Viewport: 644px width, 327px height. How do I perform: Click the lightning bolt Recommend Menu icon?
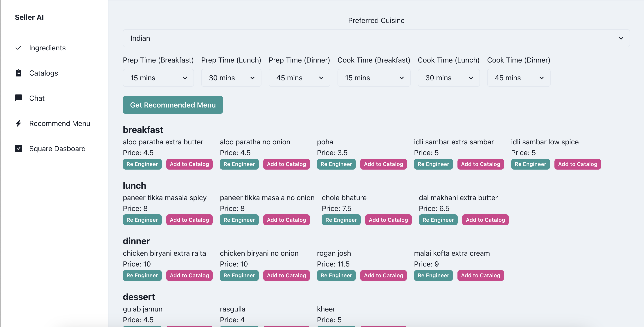pos(18,123)
